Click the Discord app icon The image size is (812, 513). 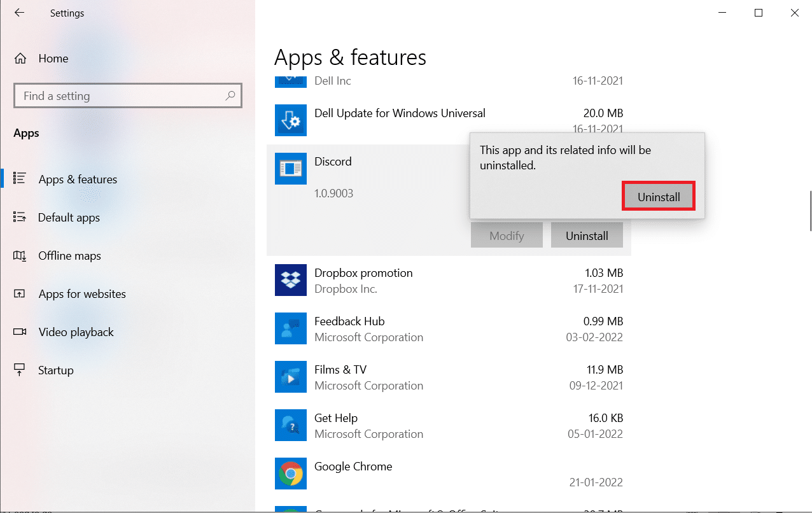pyautogui.click(x=291, y=169)
